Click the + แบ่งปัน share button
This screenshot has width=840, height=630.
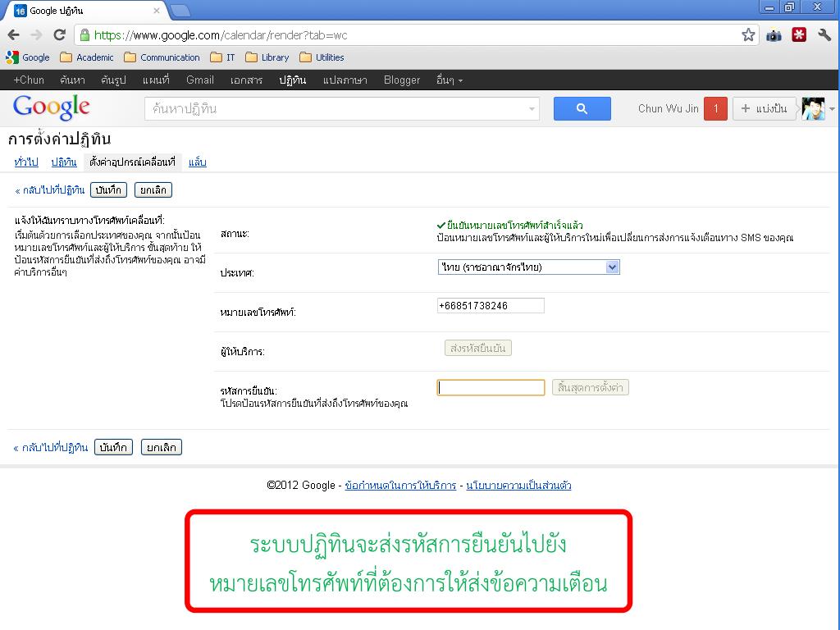point(765,109)
